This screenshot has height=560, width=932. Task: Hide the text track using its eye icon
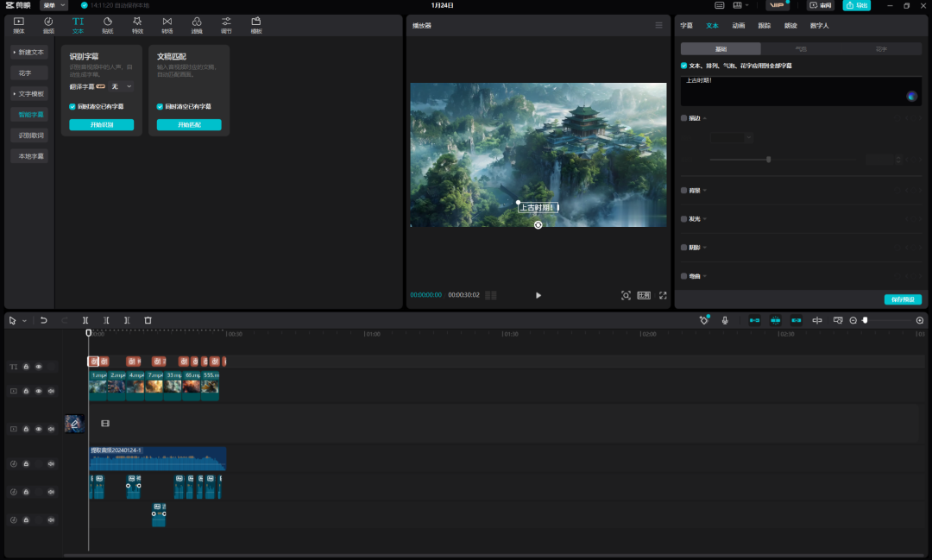tap(39, 367)
